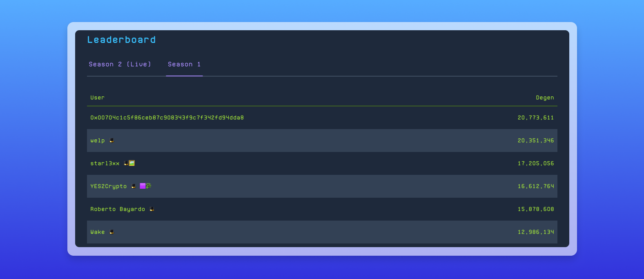This screenshot has height=279, width=644.
Task: Select the Season 1 tab
Action: 184,64
